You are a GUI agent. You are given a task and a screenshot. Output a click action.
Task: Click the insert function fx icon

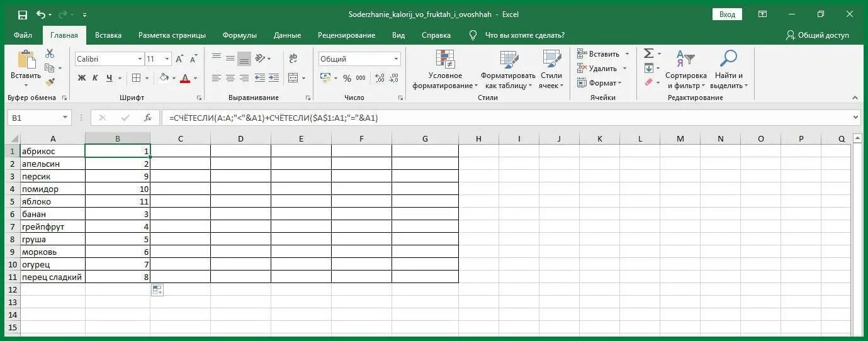pos(148,118)
